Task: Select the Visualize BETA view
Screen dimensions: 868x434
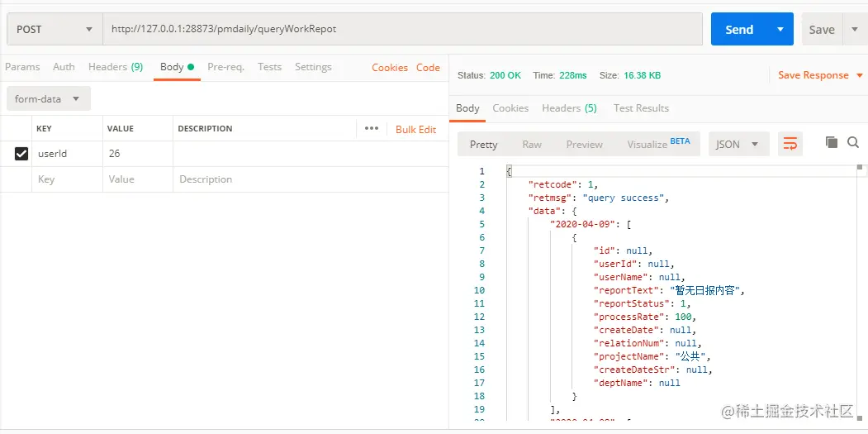Action: [x=658, y=144]
